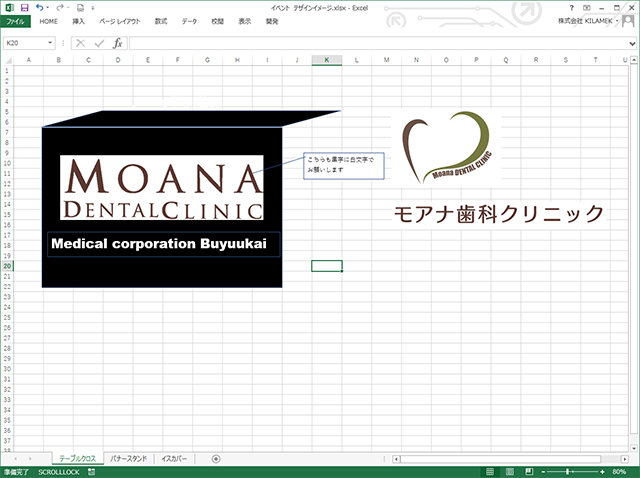Switch to the 開発 ribbon tab
Screen dimensions: 640x478
pos(272,21)
